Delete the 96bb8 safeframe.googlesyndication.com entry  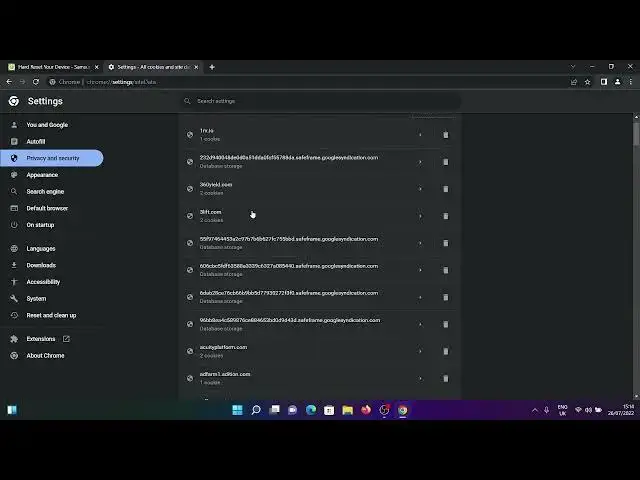click(446, 324)
